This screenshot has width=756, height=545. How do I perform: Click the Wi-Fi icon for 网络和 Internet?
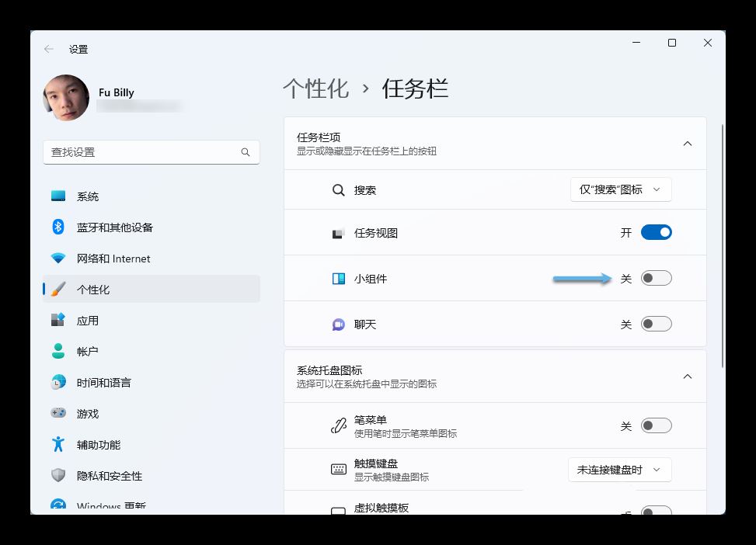(x=58, y=259)
